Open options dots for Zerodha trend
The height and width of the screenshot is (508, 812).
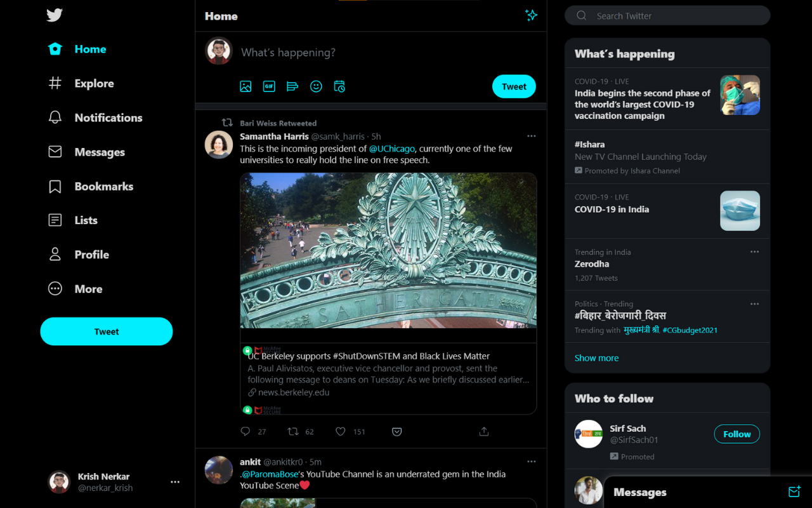754,252
